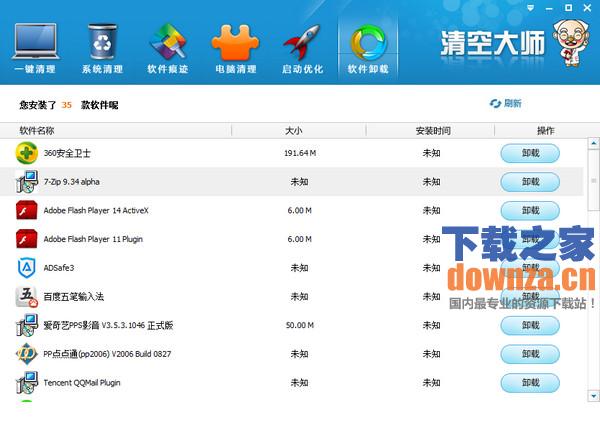Maximize the 清空大师 window

click(568, 8)
